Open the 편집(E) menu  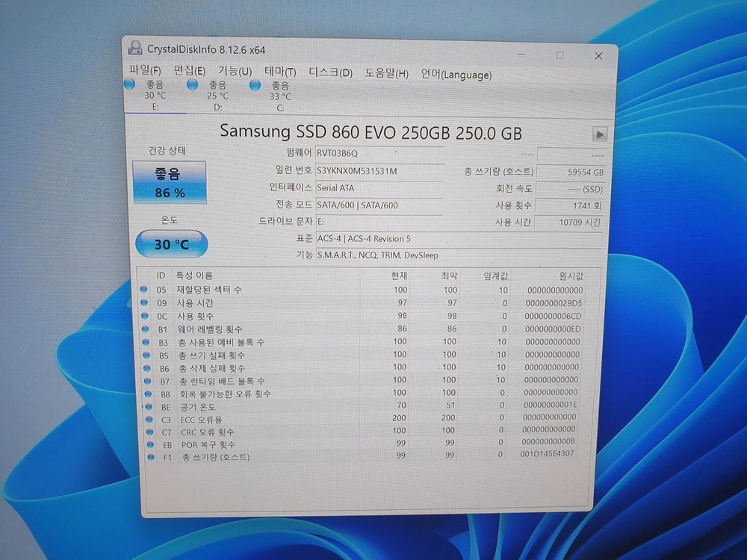189,71
